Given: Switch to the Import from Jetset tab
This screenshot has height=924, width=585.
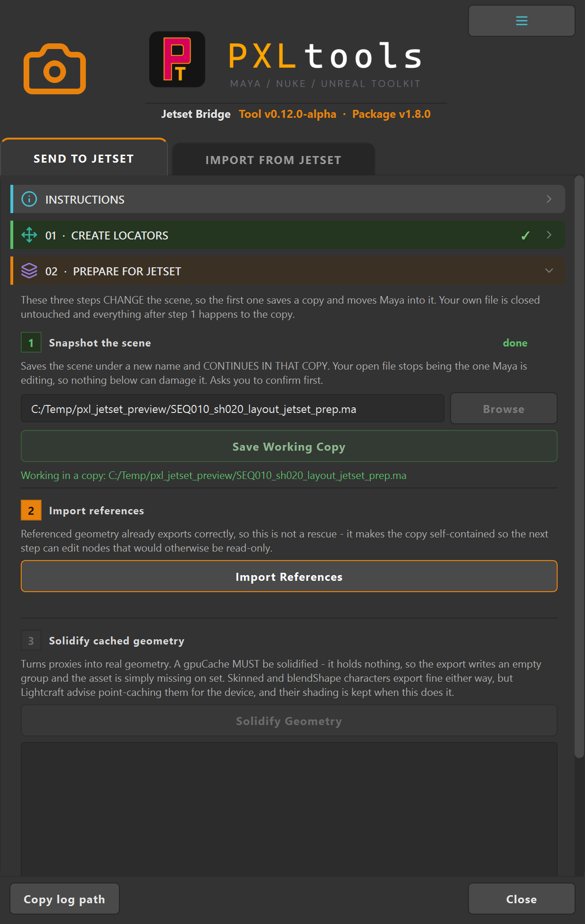Looking at the screenshot, I should 274,160.
